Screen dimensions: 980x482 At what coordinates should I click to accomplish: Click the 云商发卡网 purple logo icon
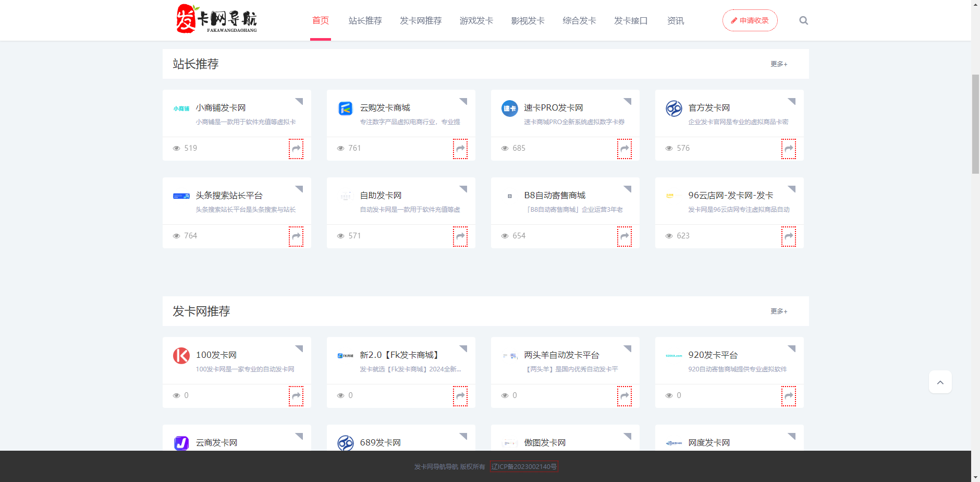(181, 443)
